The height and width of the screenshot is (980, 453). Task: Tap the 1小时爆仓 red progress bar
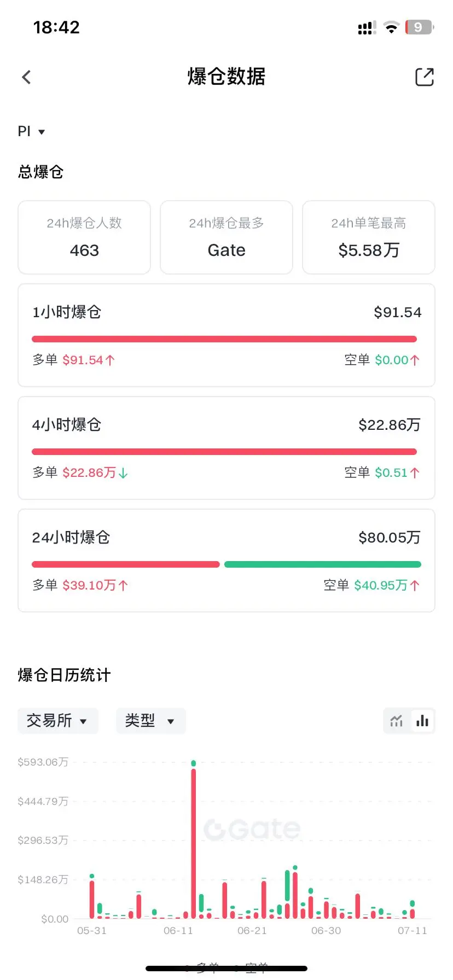224,339
